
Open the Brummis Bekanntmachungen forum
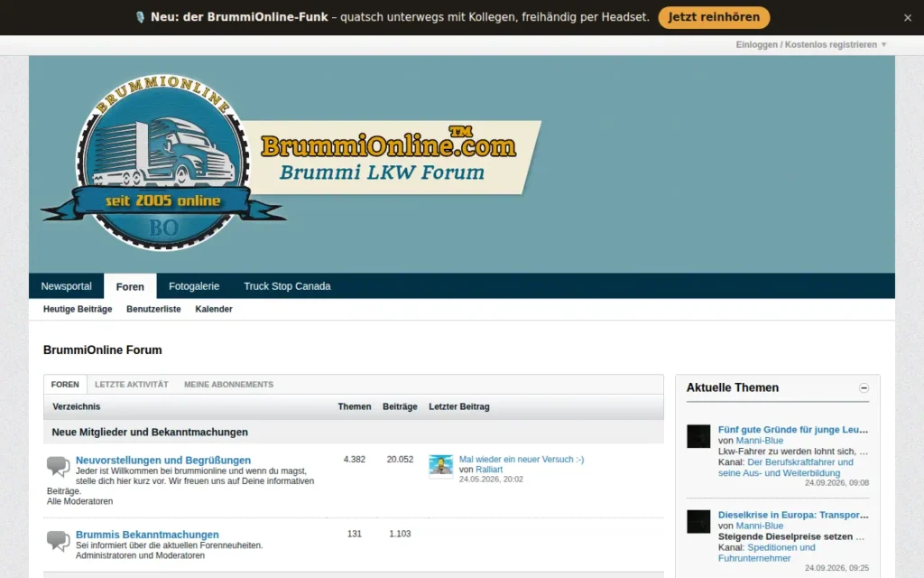tap(147, 535)
